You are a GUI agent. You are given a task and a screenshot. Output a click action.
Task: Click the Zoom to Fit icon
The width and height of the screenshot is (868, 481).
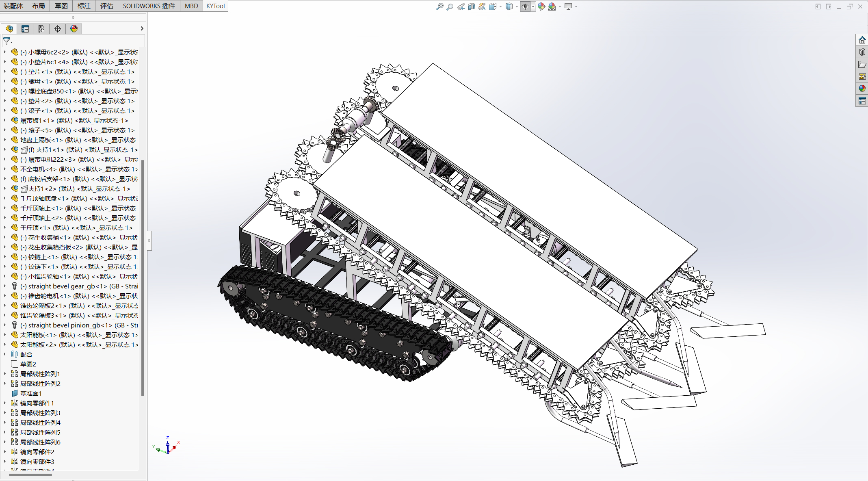tap(440, 6)
